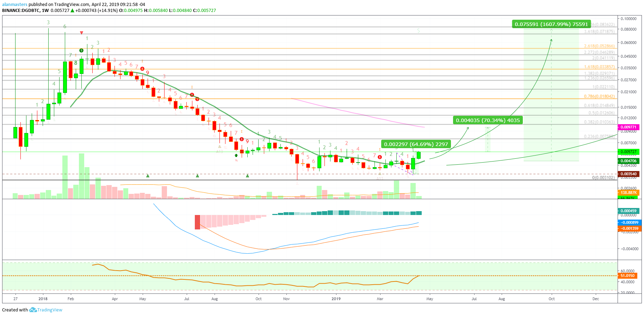644x316 pixels.
Task: Select Fibonacci label 0.382(0.010363)
Action: tap(599, 122)
